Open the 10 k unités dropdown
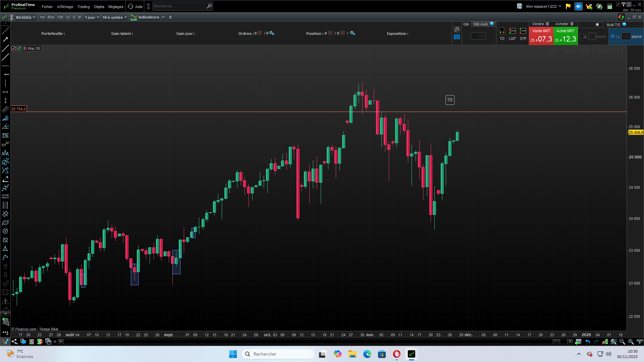The image size is (644, 362). (x=115, y=17)
